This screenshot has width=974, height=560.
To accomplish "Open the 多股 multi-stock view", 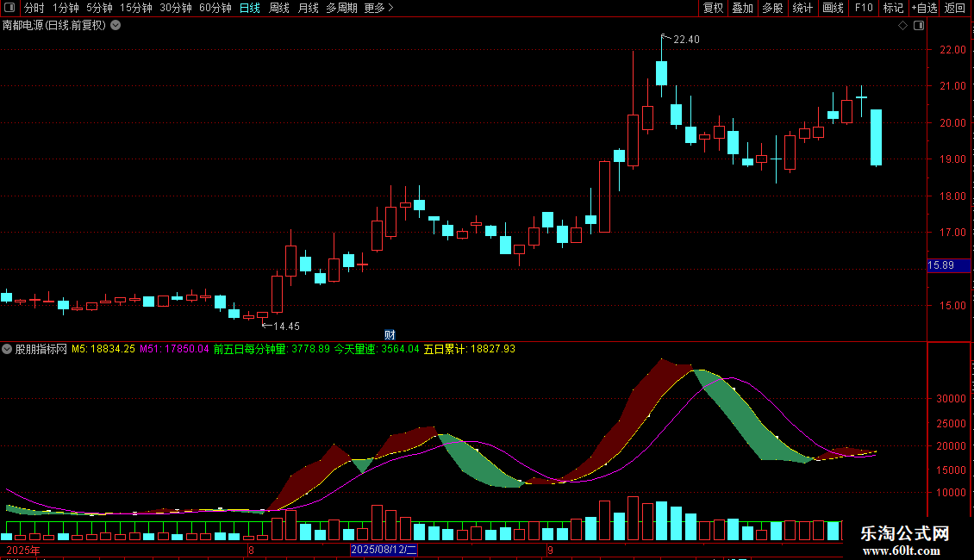I will click(772, 8).
